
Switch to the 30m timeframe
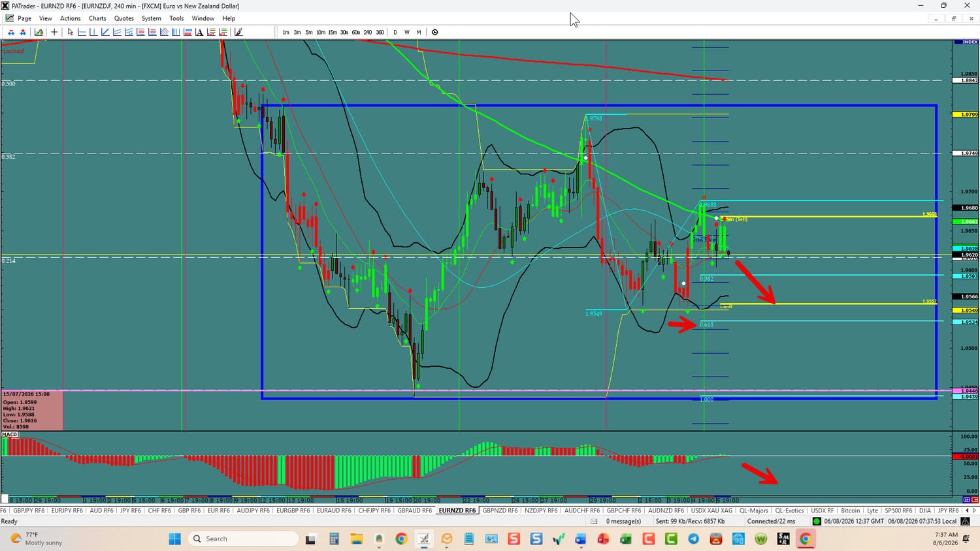coord(344,32)
